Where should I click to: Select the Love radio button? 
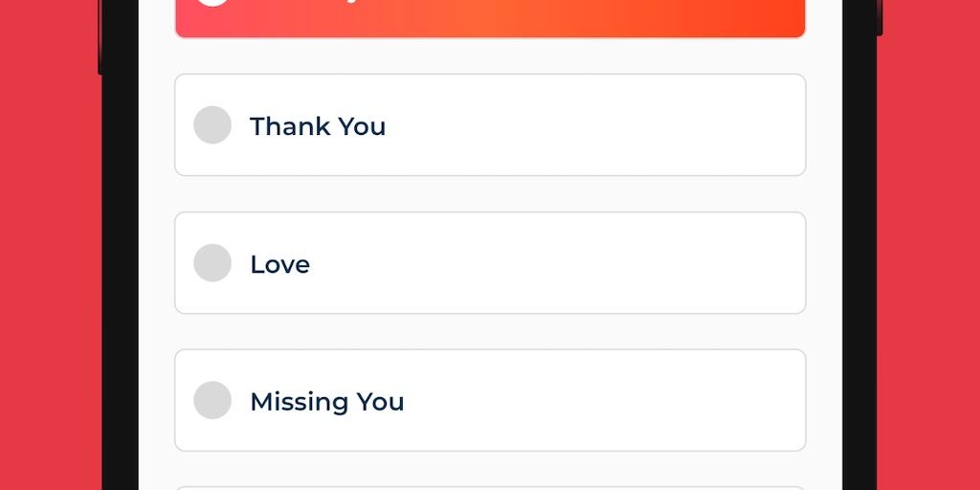click(212, 263)
